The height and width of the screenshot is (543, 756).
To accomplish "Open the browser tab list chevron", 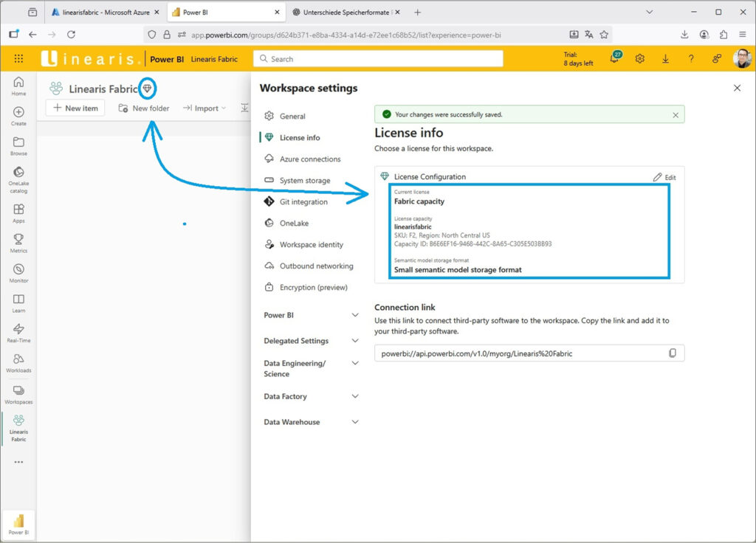I will [650, 12].
